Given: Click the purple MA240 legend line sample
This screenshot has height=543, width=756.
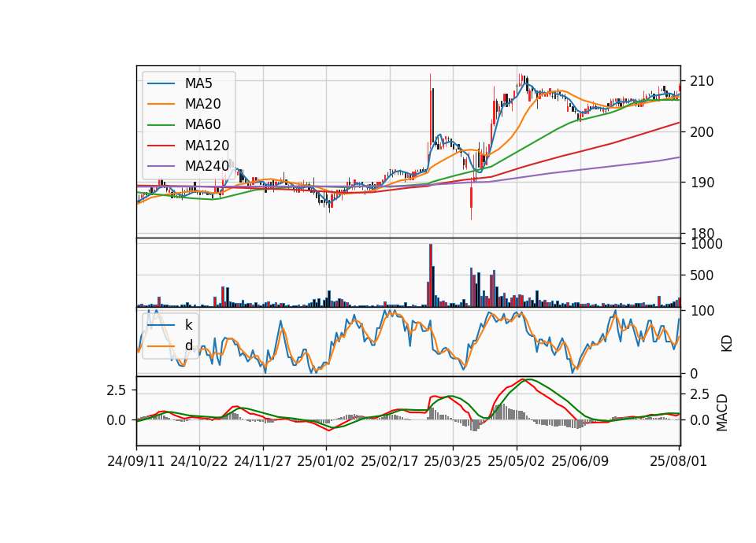Looking at the screenshot, I should coord(161,166).
